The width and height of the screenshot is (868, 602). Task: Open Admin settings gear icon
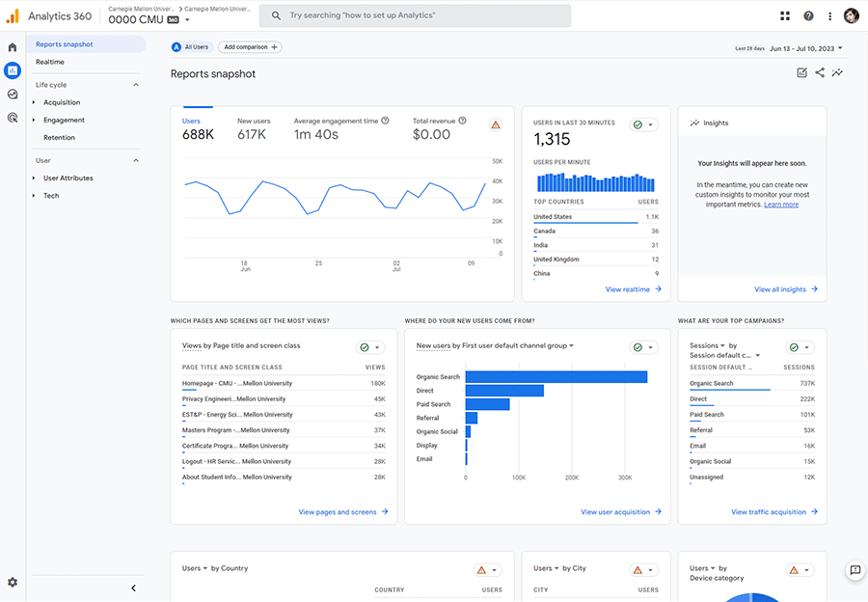[13, 582]
